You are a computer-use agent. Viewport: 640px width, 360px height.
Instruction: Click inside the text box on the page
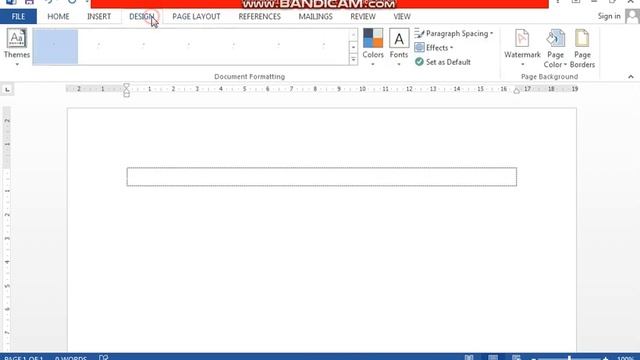coord(322,177)
